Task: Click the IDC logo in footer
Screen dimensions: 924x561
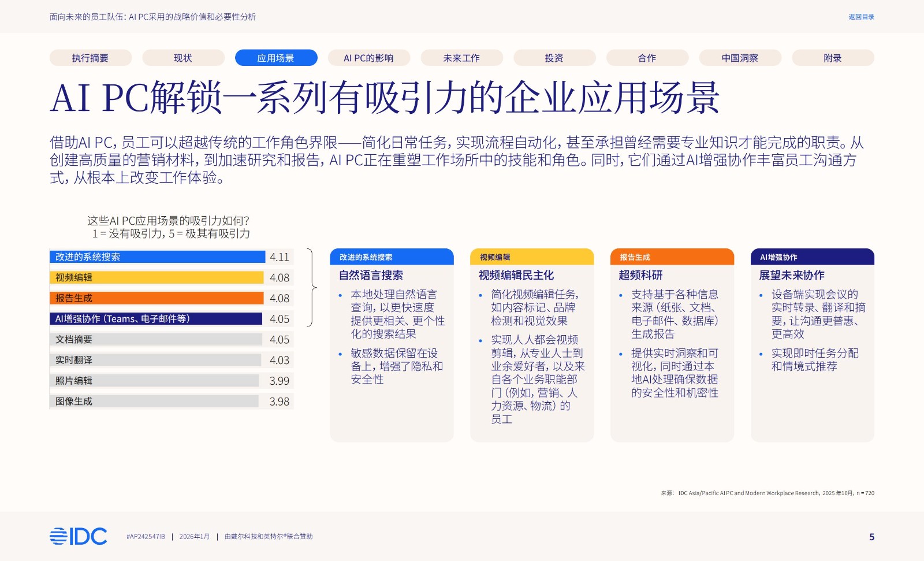Action: tap(78, 536)
